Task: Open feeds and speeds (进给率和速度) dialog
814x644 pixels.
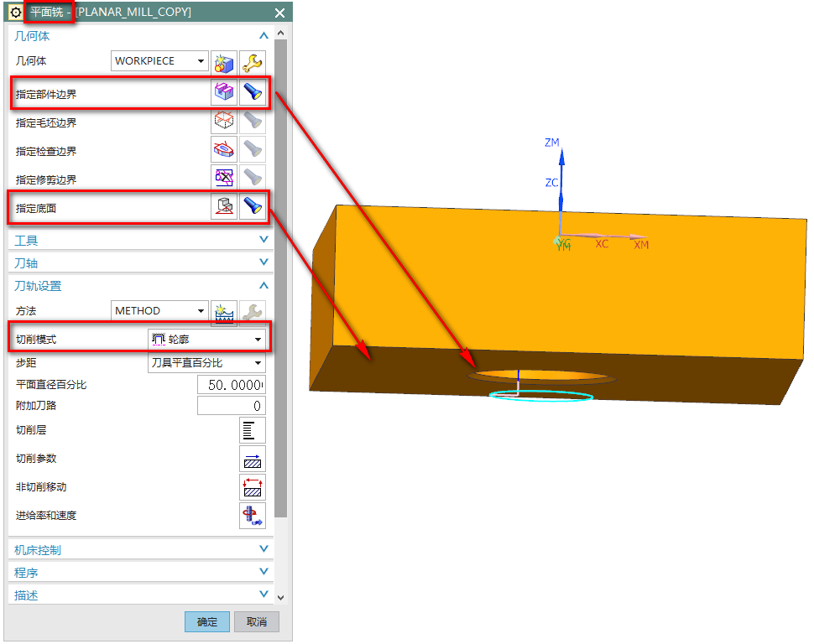Action: tap(253, 516)
